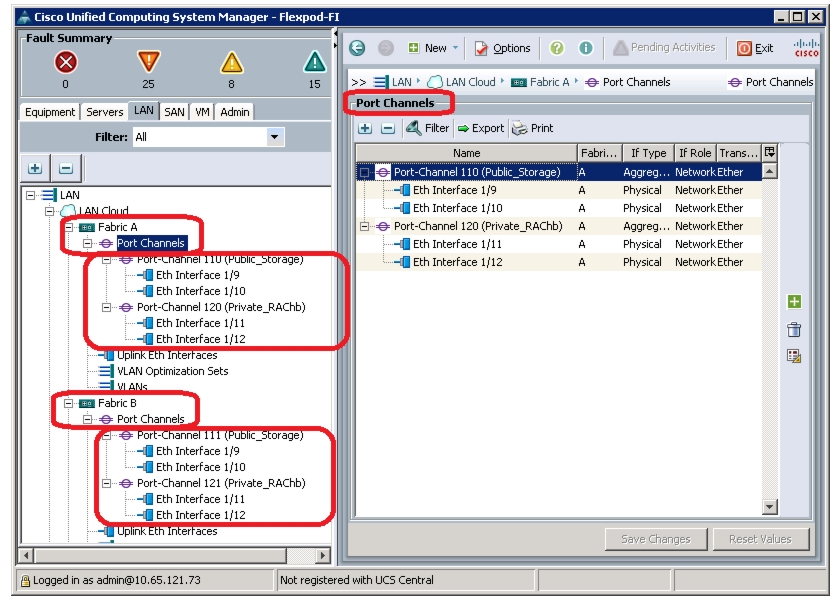Viewport: 835px width, 602px height.
Task: Collapse Fabric A Port Channels node
Action: click(88, 243)
